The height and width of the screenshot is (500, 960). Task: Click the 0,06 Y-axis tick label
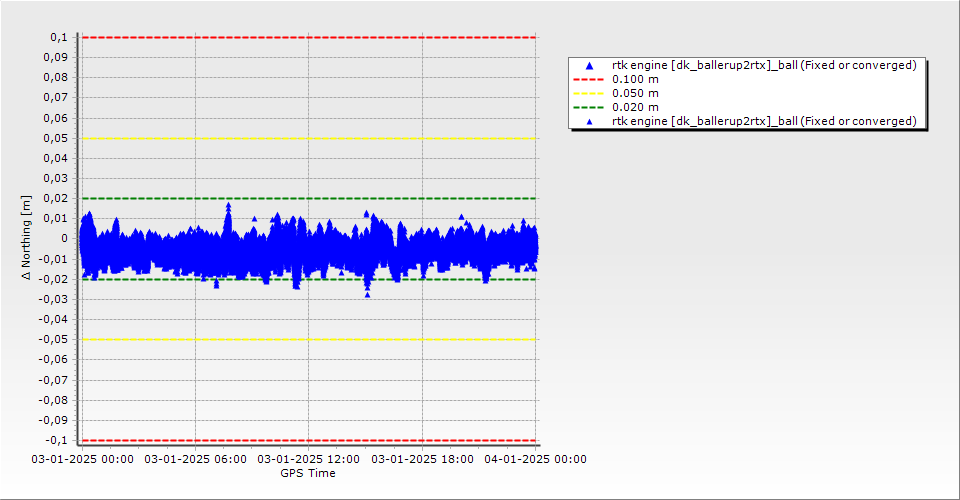(x=56, y=118)
